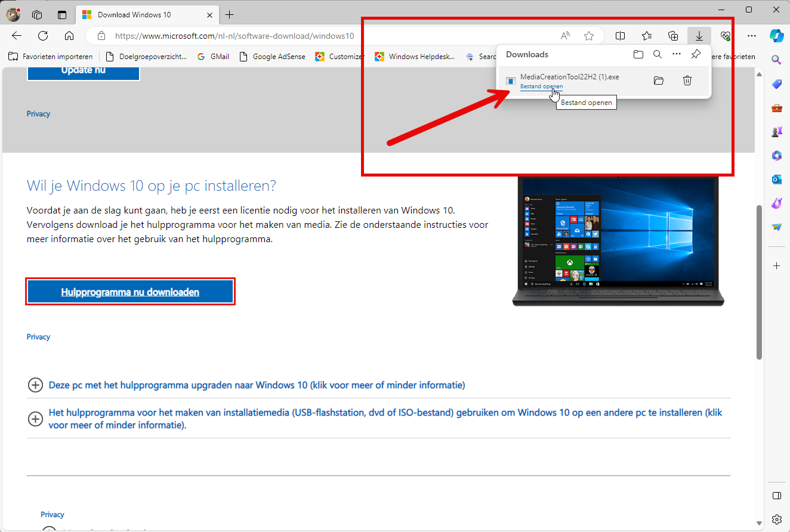Open the tab actions menu icon
The width and height of the screenshot is (790, 532).
click(62, 15)
